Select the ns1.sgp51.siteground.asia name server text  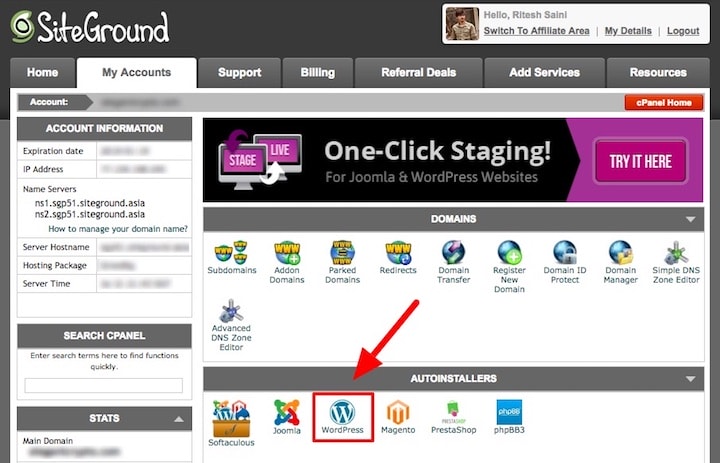90,203
